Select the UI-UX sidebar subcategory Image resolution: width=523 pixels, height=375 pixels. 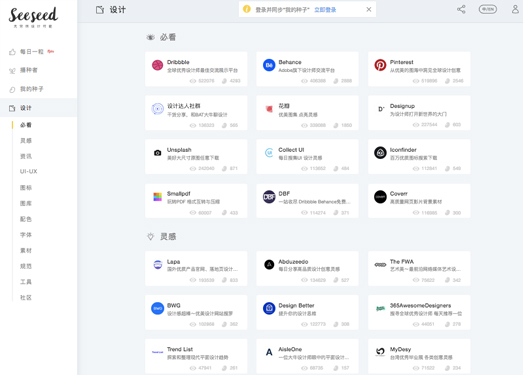28,171
